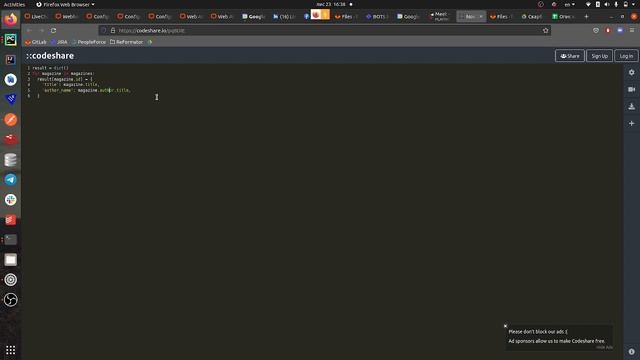Start video chat with the camera icon

(x=631, y=89)
